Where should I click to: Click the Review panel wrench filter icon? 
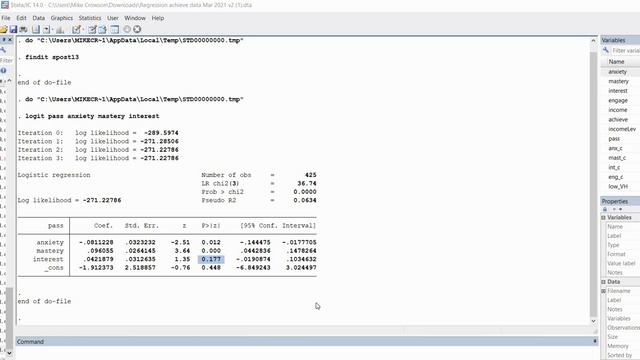click(x=3, y=50)
